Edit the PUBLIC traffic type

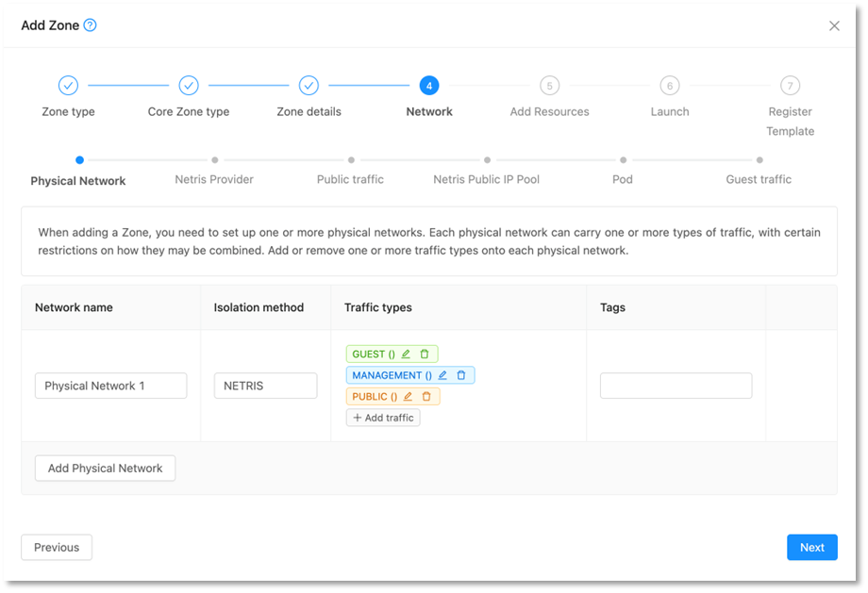408,397
